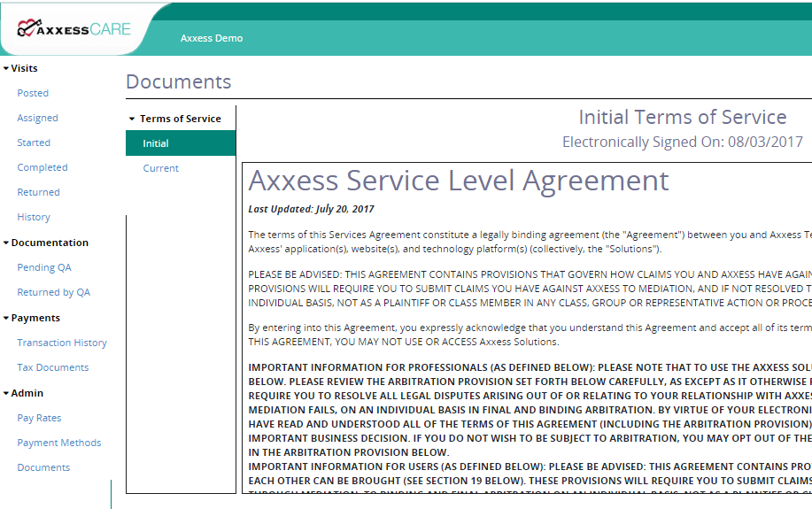Open Returned visits

[x=38, y=193]
